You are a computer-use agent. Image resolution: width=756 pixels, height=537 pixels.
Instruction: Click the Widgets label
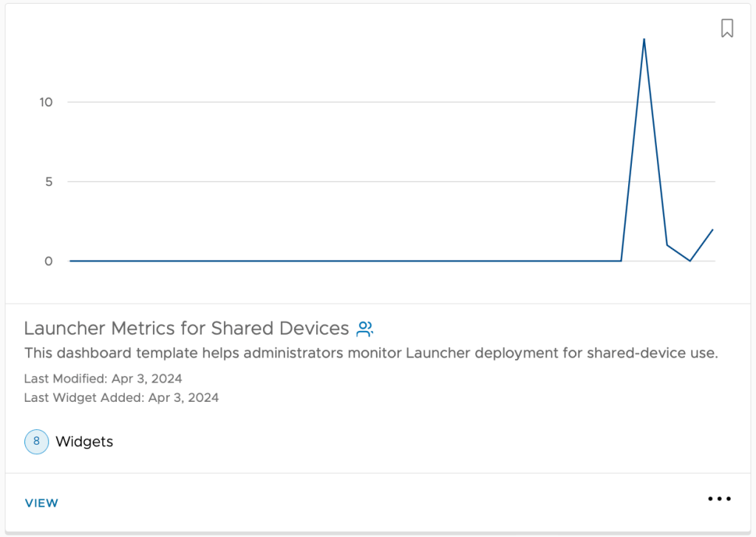[x=84, y=442]
